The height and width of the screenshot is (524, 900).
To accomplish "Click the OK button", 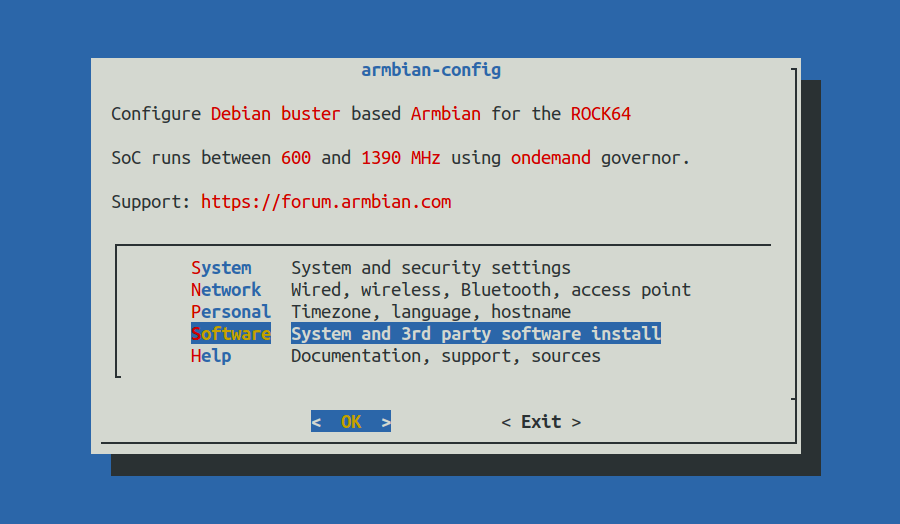I will pyautogui.click(x=351, y=421).
